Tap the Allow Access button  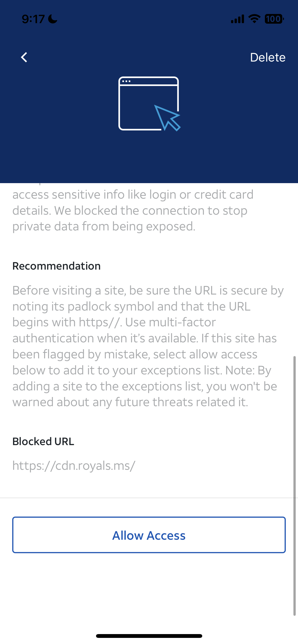pyautogui.click(x=149, y=535)
